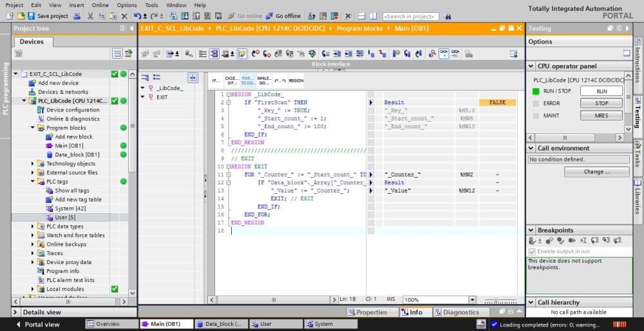
Task: Click the Save project icon
Action: tap(31, 16)
